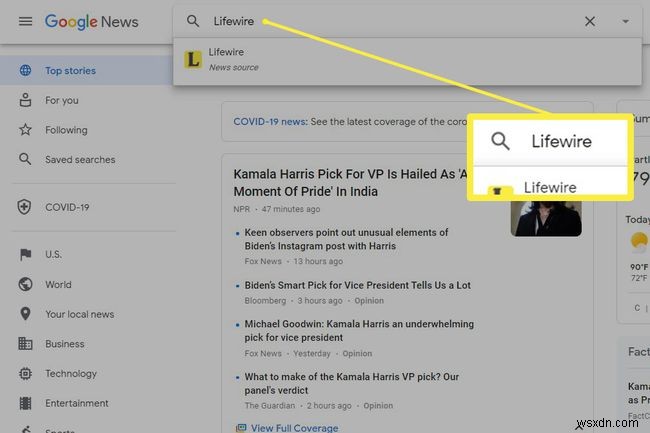Click the World globe icon
This screenshot has width=650, height=433.
click(25, 284)
